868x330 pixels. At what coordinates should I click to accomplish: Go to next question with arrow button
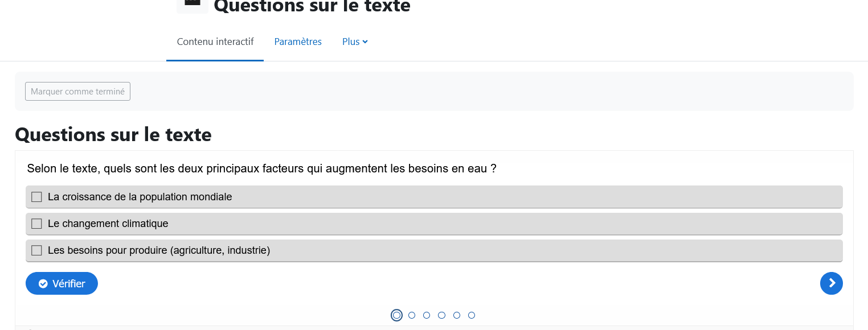[x=831, y=283]
